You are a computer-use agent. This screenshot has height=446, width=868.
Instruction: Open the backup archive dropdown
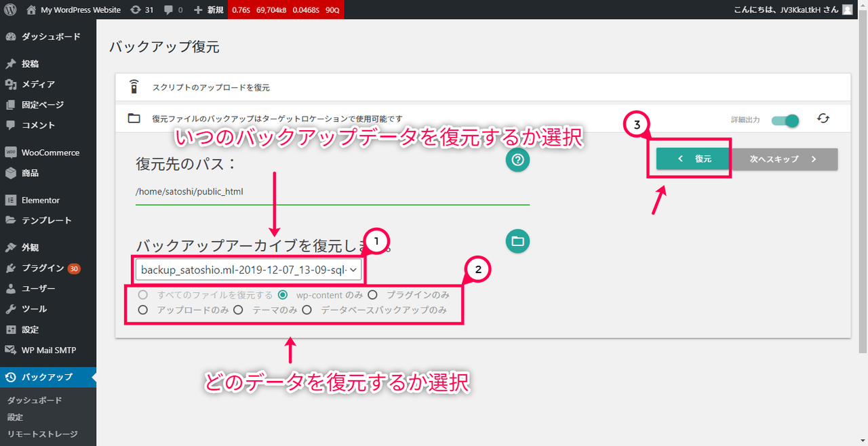(x=249, y=270)
